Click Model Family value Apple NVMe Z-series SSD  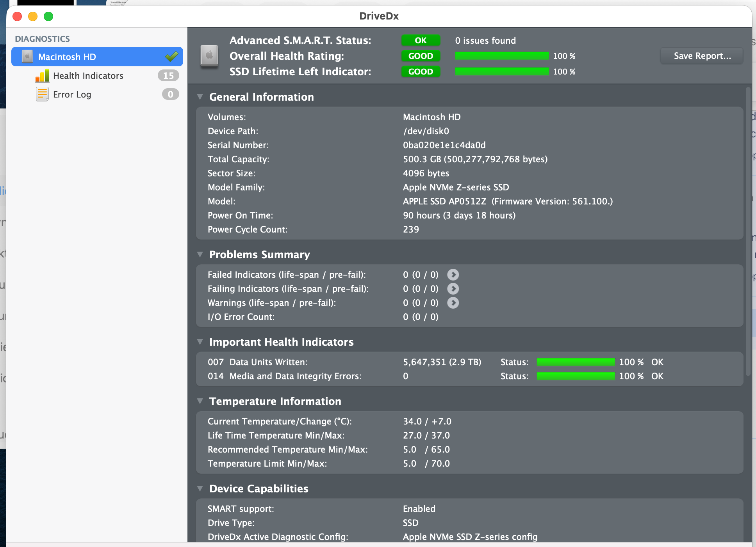coord(456,187)
